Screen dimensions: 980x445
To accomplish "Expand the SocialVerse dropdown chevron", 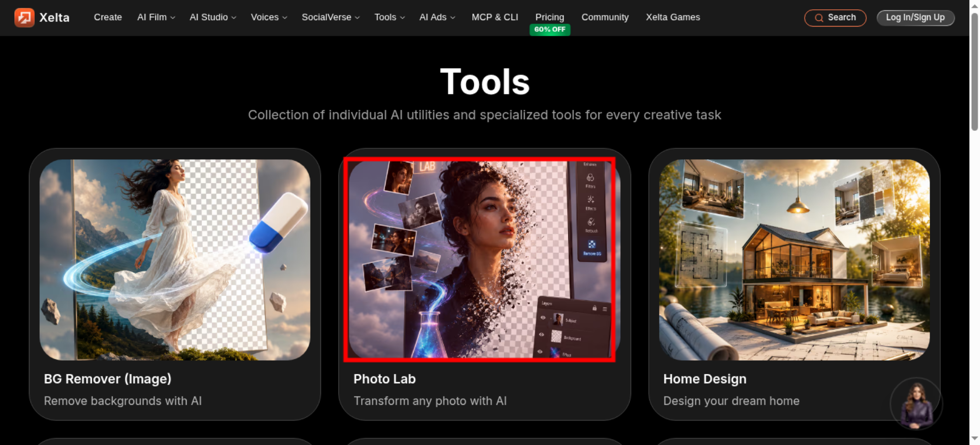I will (x=357, y=18).
